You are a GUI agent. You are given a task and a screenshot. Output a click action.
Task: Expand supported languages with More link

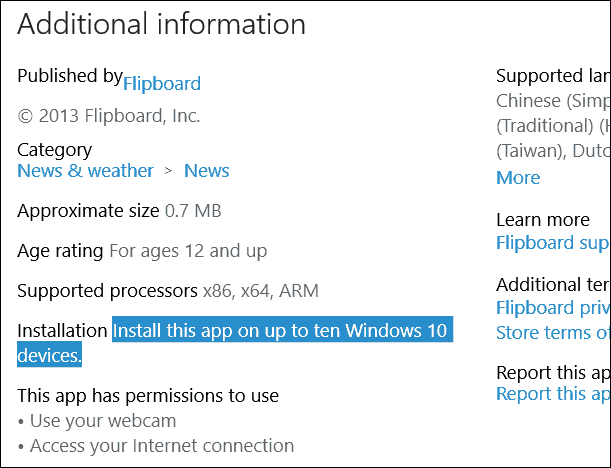tap(518, 178)
